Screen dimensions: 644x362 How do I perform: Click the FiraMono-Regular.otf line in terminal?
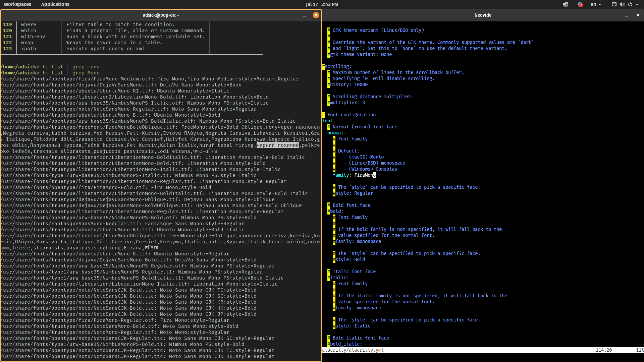115,320
